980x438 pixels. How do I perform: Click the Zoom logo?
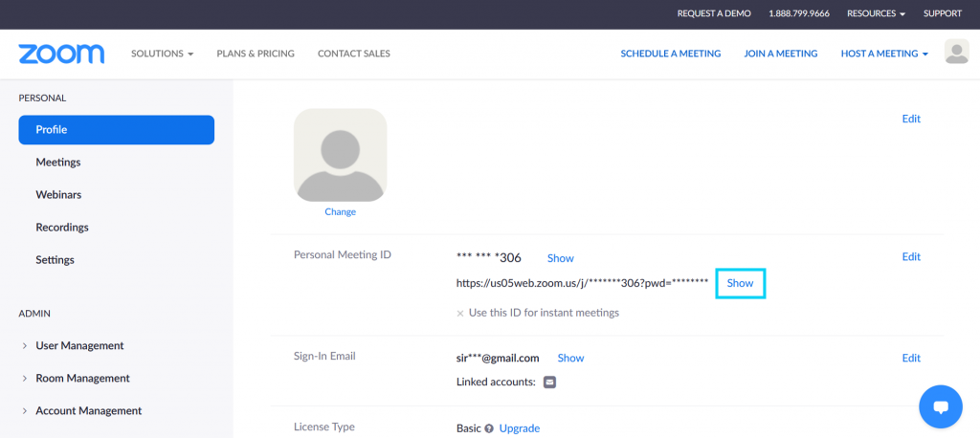[x=61, y=54]
